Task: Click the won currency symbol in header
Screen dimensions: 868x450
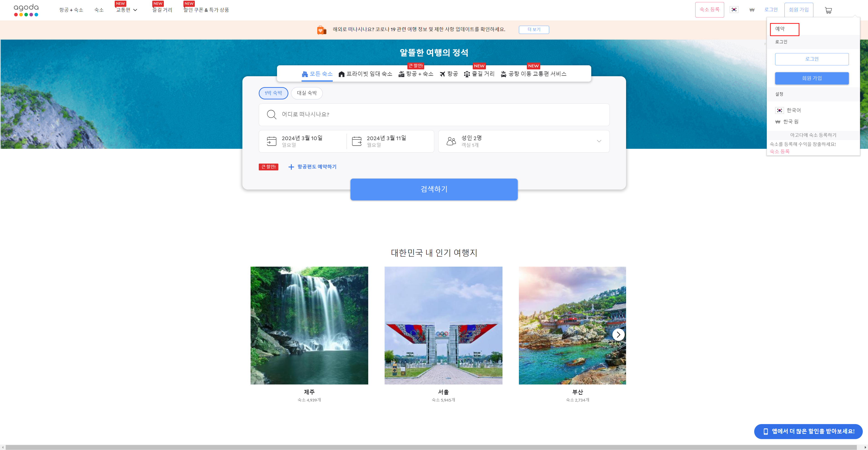Action: click(752, 10)
